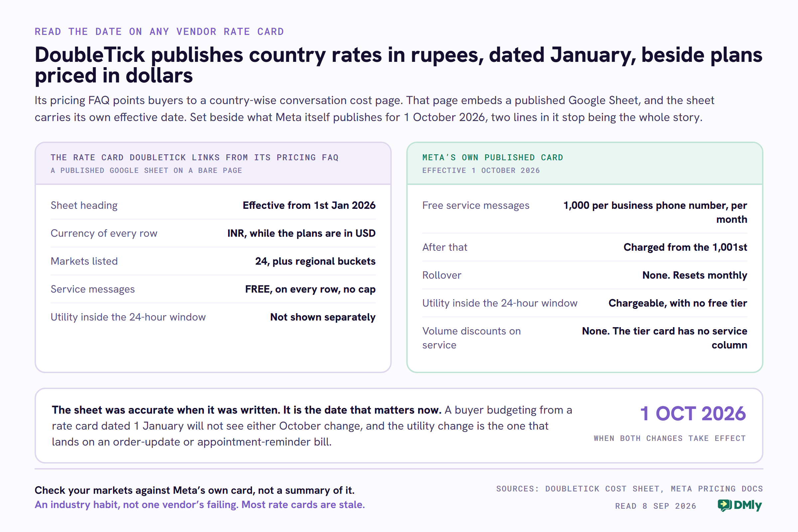Screen dimensions: 798x532
Task: Click 'Charged from the 1,001st' value
Action: (x=685, y=247)
